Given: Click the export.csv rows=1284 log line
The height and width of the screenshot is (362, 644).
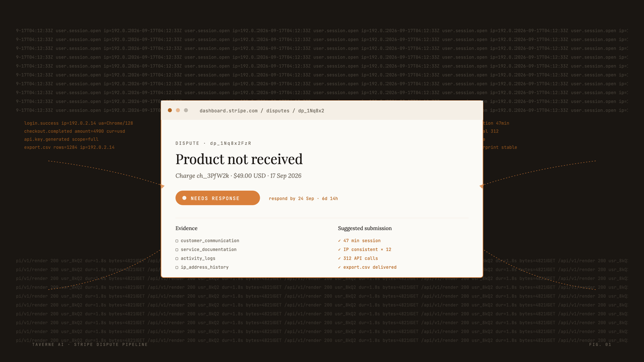Looking at the screenshot, I should tap(69, 147).
